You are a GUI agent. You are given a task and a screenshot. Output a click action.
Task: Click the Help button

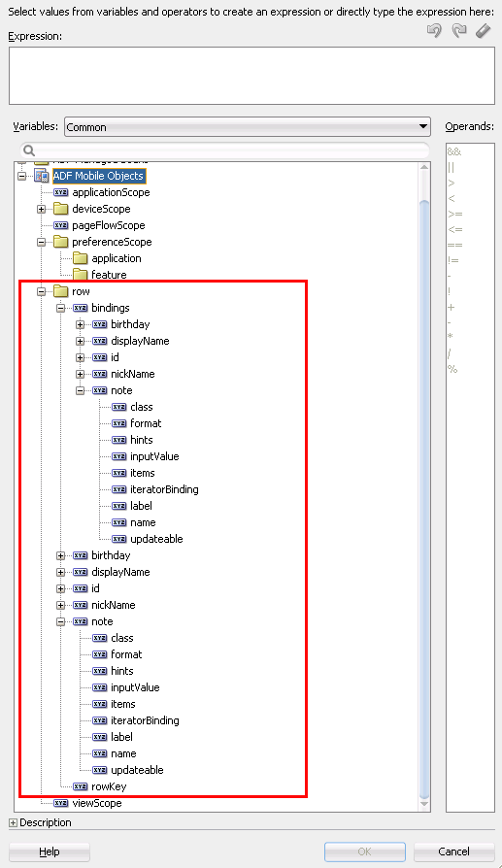pyautogui.click(x=50, y=851)
